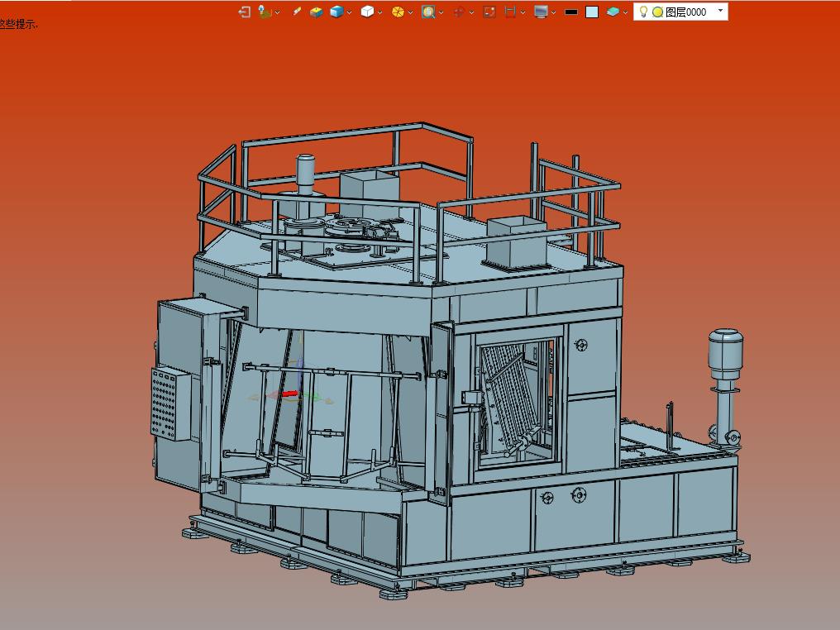Click the orange segmented circle icon

[398, 12]
